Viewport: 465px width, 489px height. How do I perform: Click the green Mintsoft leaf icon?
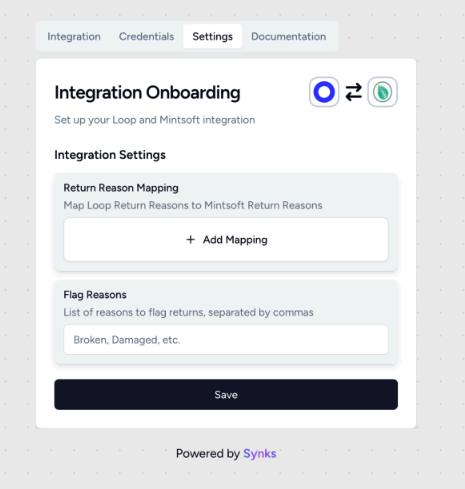(383, 92)
